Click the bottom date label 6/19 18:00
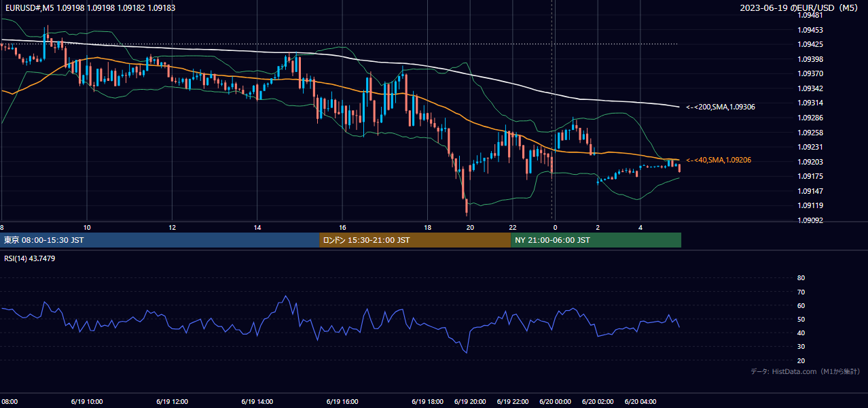The height and width of the screenshot is (408, 868). [x=427, y=402]
